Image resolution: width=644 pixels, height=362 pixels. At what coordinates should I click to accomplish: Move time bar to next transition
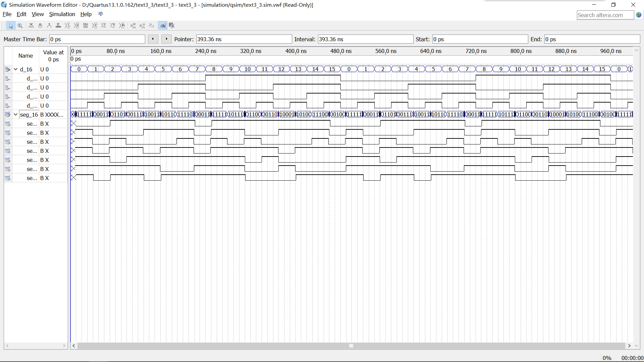[x=166, y=39]
